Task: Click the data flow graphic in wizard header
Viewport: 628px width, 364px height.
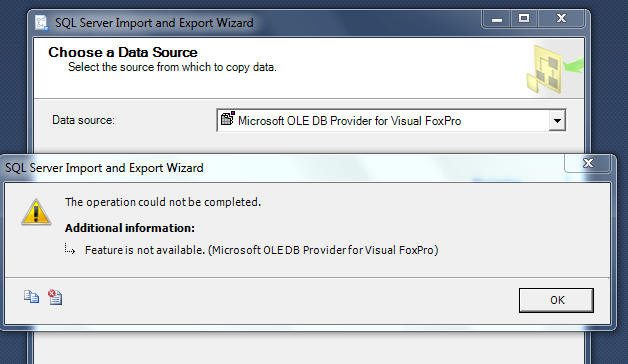Action: tap(554, 69)
